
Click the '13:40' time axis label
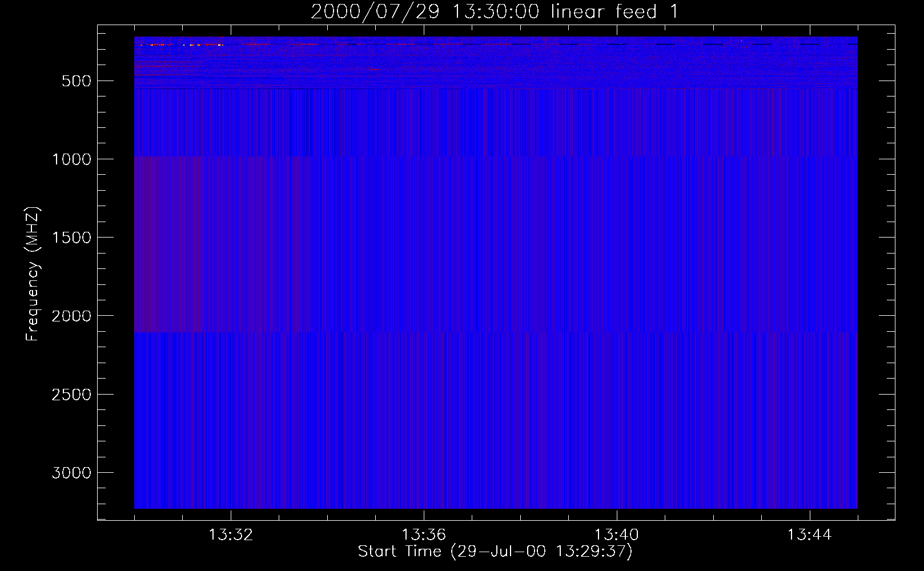pyautogui.click(x=617, y=535)
